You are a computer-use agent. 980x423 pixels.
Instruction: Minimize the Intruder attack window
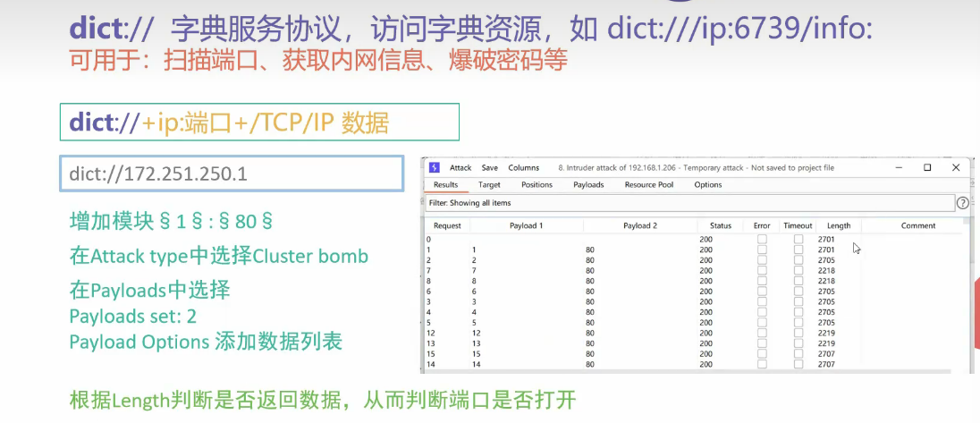tap(899, 167)
